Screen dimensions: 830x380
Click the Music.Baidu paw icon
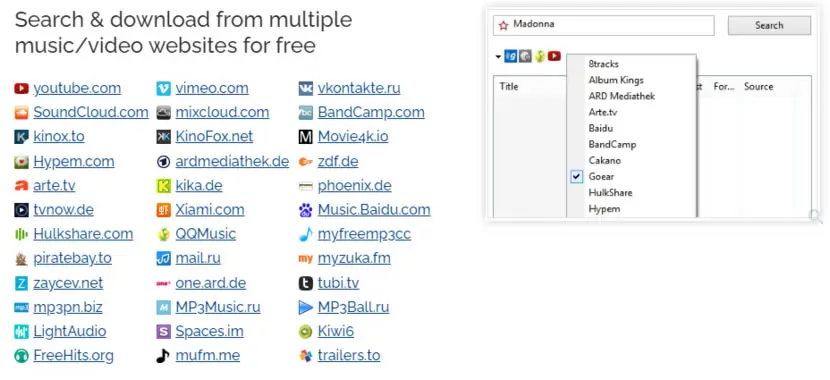(305, 211)
